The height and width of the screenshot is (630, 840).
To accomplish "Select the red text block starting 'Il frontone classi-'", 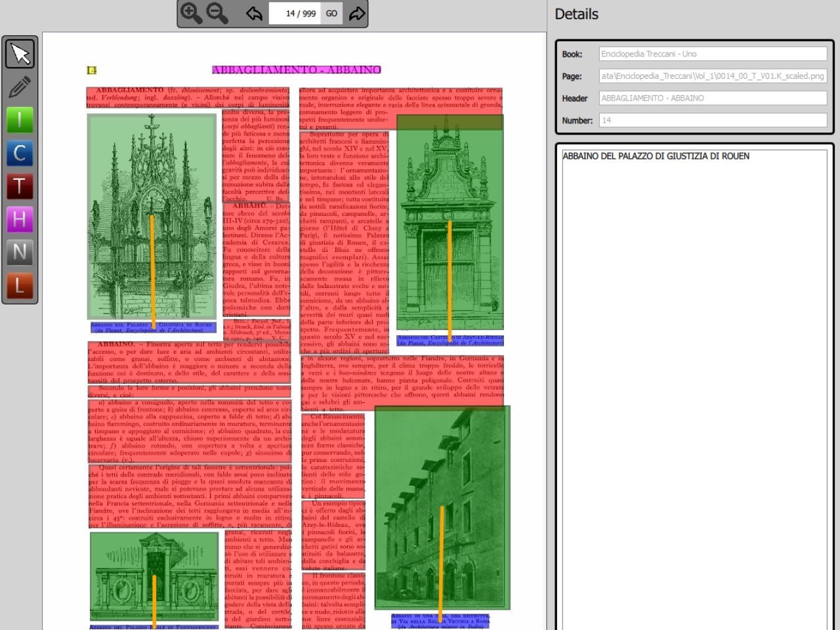I will tap(333, 601).
